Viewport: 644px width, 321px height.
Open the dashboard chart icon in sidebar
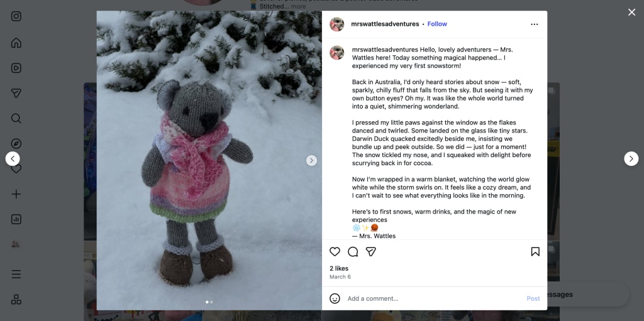[16, 219]
